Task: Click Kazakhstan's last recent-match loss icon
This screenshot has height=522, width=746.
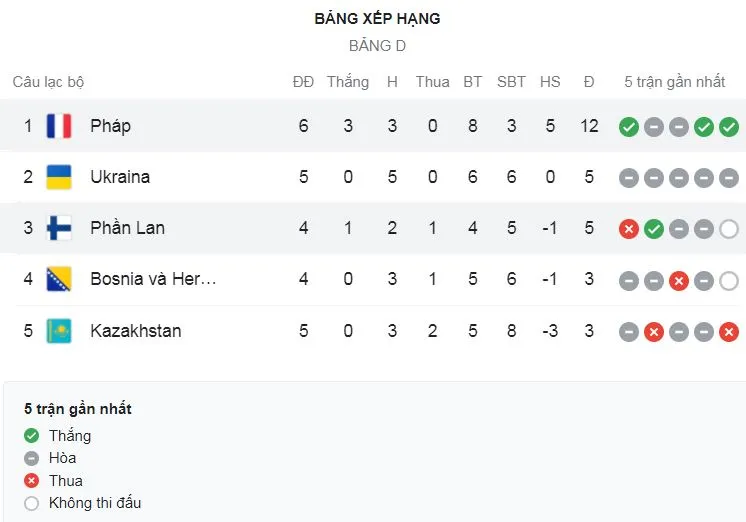Action: coord(729,331)
